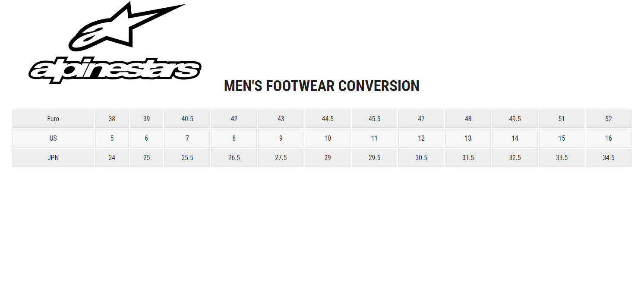Select Euro size 47 cell
Screen dimensions: 644x302
421,119
